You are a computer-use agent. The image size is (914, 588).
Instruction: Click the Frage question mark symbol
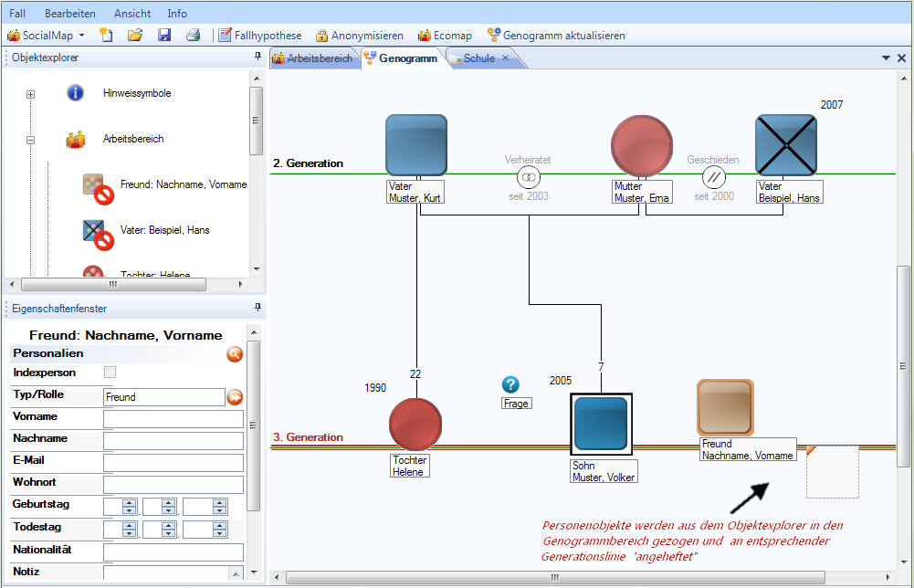510,384
